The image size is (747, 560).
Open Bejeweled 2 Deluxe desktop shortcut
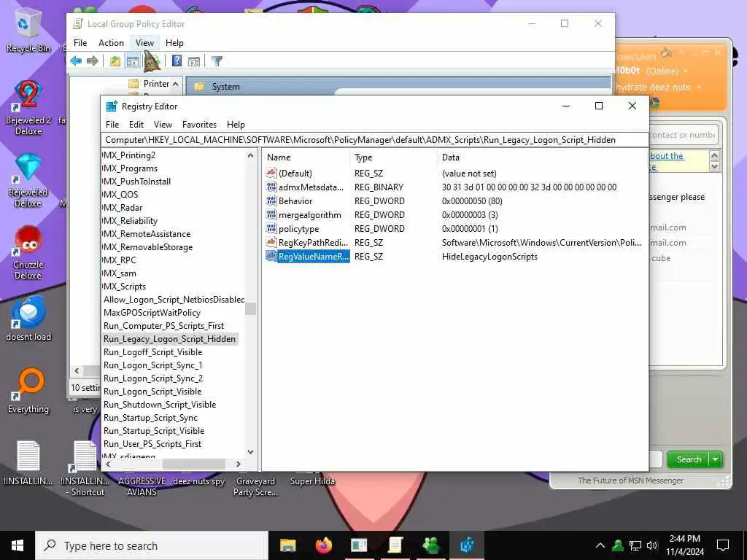tap(28, 107)
